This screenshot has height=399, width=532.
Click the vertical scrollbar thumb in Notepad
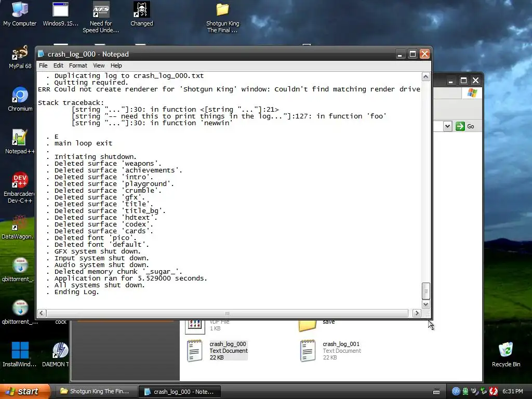[426, 291]
